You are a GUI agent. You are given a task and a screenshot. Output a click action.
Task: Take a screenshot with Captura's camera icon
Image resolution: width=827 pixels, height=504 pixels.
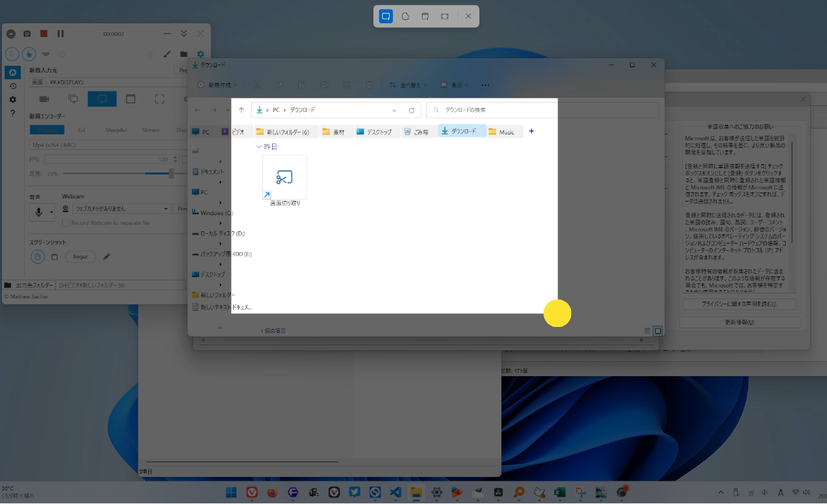(x=27, y=34)
